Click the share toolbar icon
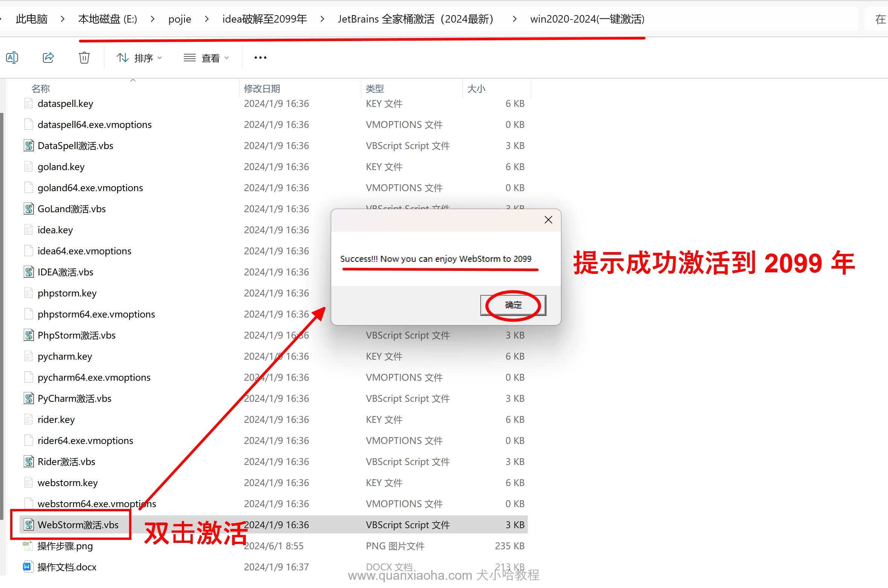 click(48, 58)
